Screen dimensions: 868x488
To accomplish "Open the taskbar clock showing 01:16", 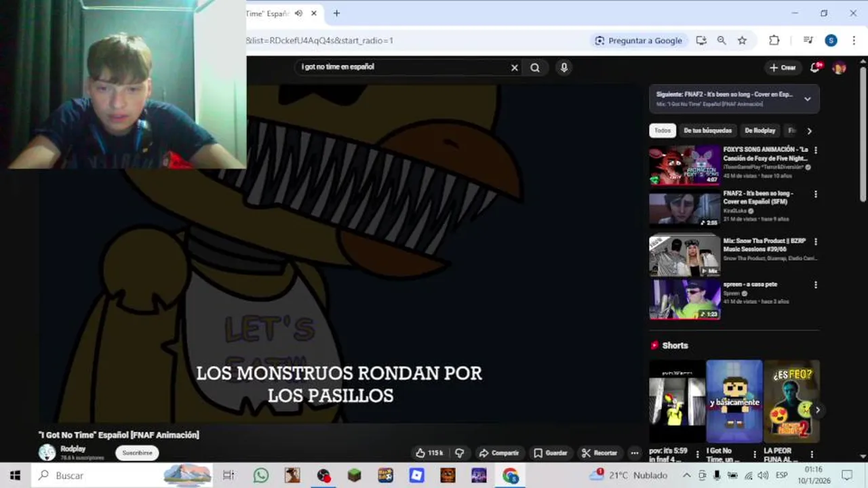I will pyautogui.click(x=814, y=475).
